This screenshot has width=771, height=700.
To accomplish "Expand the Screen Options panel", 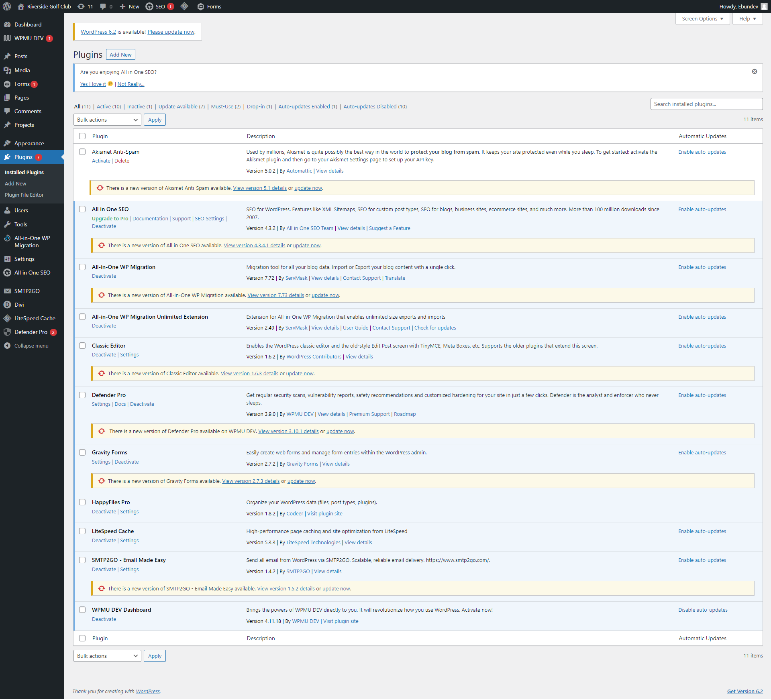I will 702,19.
